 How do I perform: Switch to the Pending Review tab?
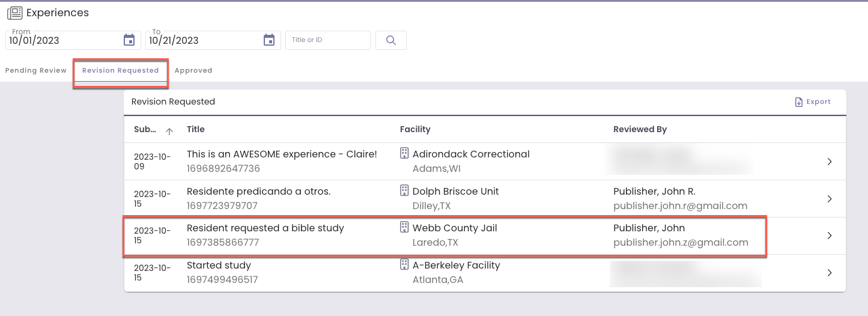click(36, 70)
